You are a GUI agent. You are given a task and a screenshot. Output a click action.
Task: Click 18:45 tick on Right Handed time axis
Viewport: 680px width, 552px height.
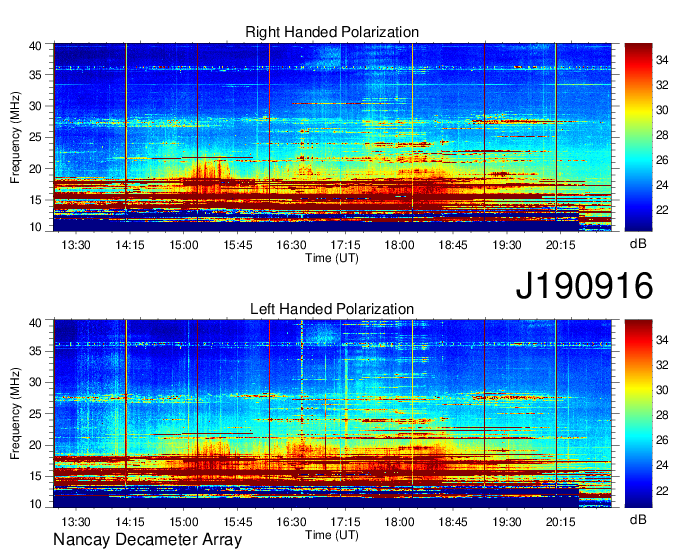point(453,245)
